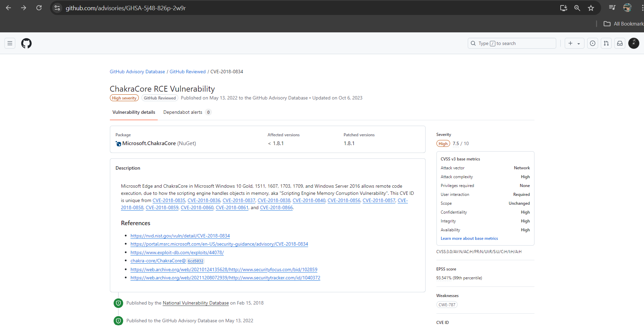
Task: Reload the advisory page
Action: point(39,8)
